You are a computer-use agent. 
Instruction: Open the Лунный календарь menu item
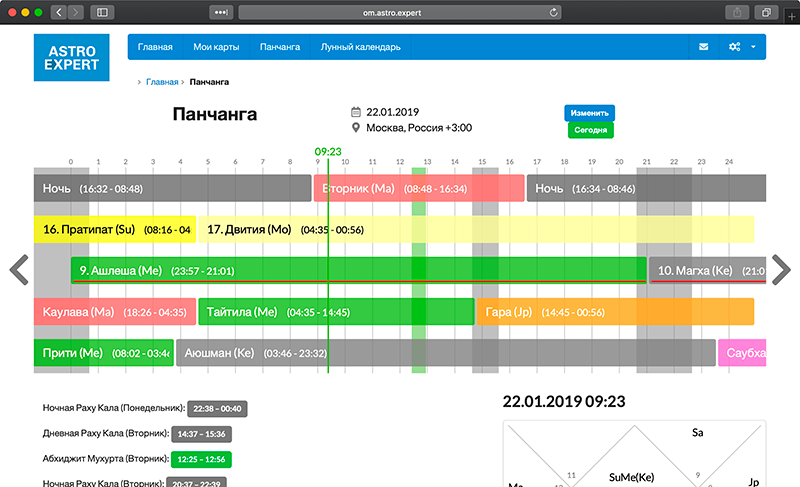pos(360,47)
